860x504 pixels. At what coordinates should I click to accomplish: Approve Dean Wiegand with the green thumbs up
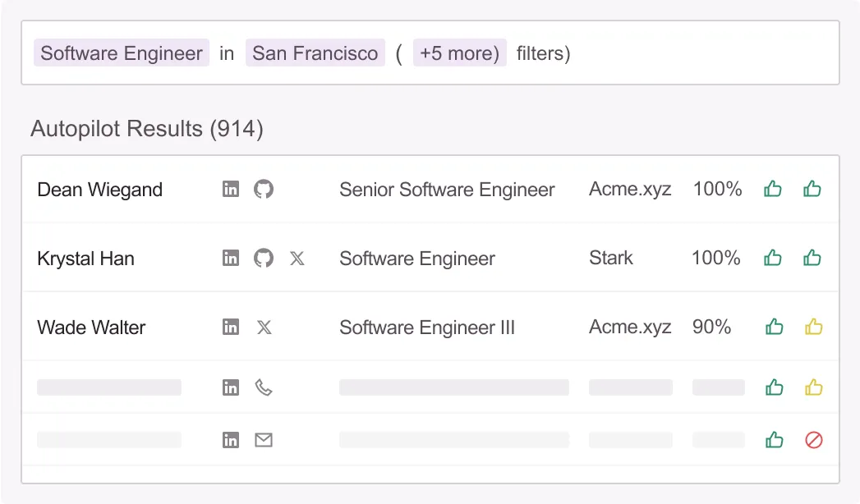[x=773, y=189]
